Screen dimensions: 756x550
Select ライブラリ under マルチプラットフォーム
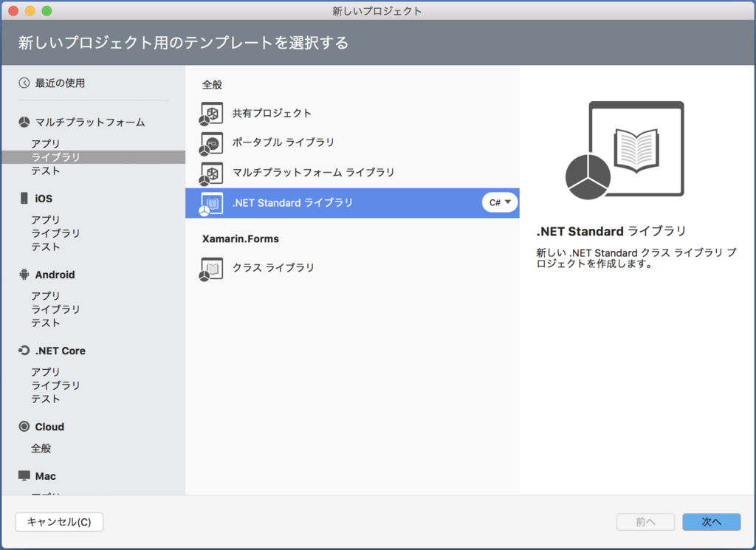pyautogui.click(x=94, y=157)
